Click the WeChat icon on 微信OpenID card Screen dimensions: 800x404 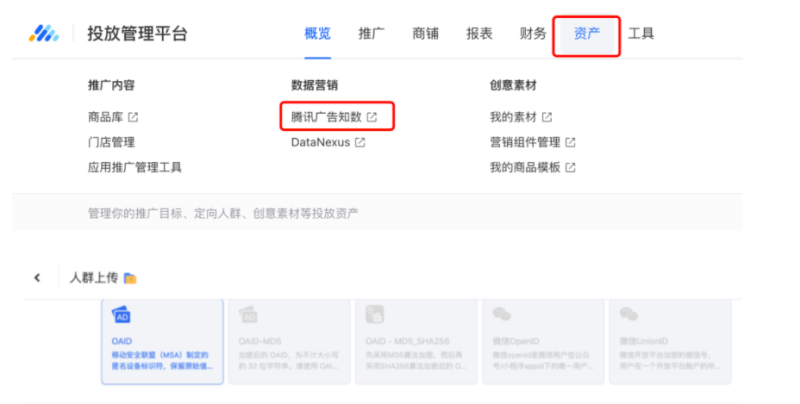pos(502,314)
